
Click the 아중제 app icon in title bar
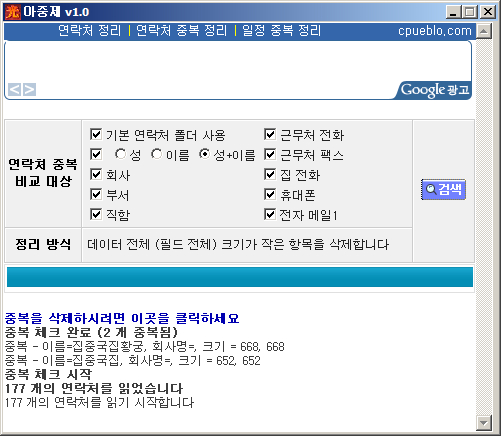pyautogui.click(x=13, y=12)
